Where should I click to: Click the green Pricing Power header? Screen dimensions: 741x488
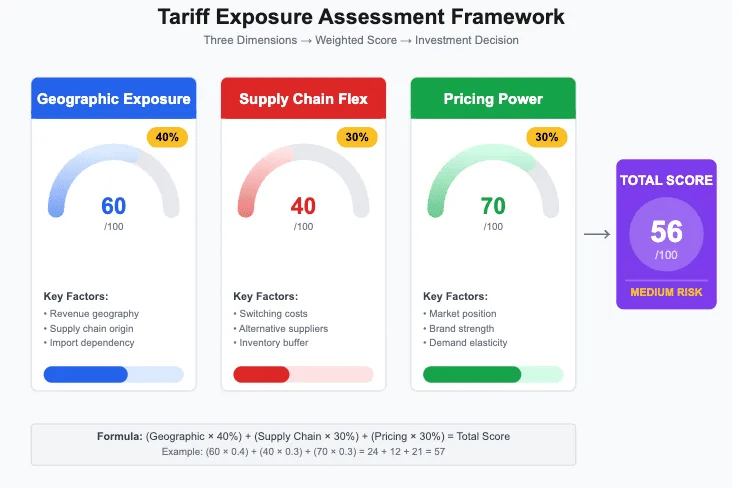point(493,99)
